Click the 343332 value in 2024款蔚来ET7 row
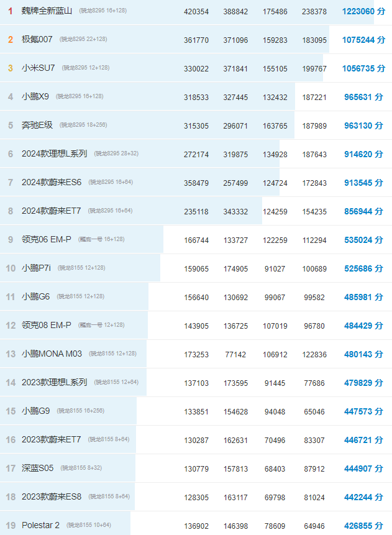392x535 pixels. point(235,212)
